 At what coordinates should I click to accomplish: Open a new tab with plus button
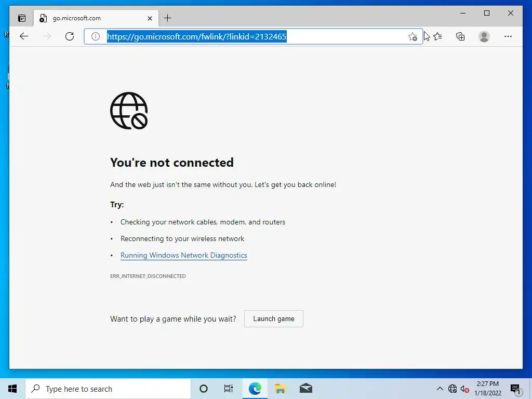(168, 18)
